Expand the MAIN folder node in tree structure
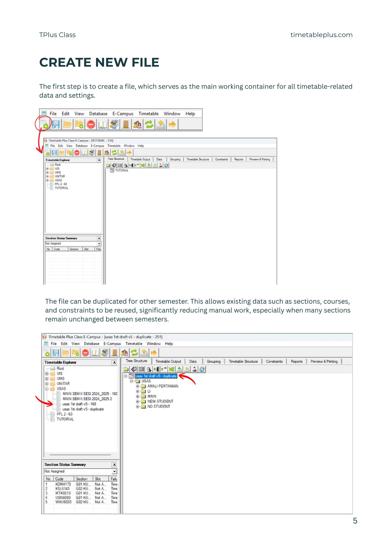392x555 pixels. pos(138,396)
